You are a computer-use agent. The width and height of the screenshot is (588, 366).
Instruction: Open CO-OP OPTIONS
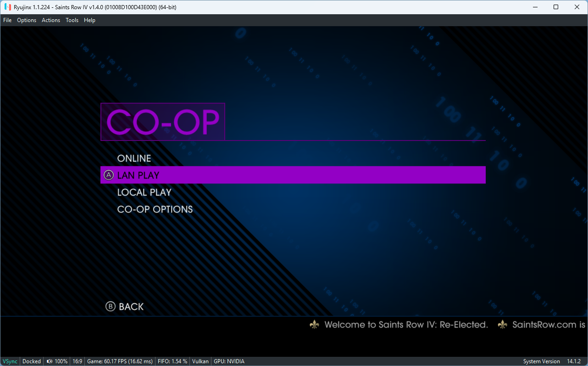pyautogui.click(x=155, y=209)
